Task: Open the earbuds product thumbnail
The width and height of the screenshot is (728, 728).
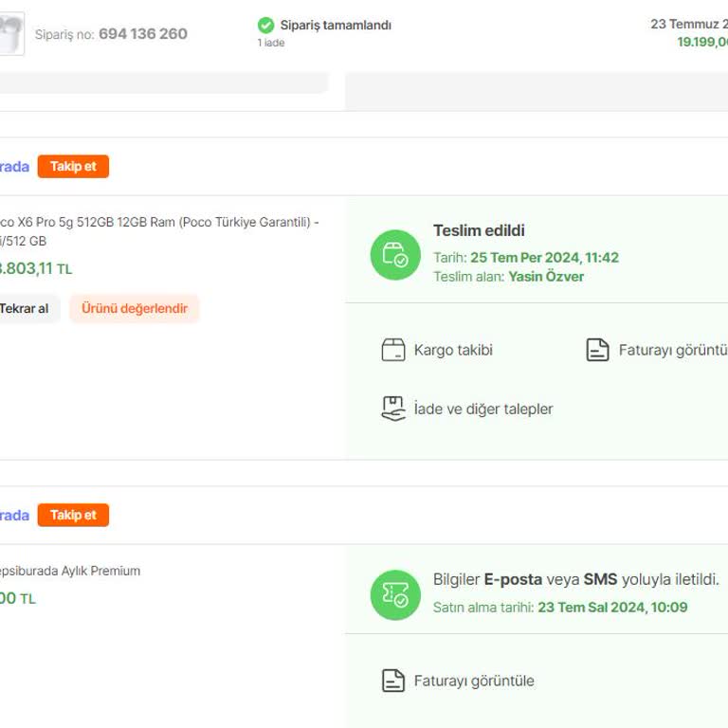Action: 11,34
